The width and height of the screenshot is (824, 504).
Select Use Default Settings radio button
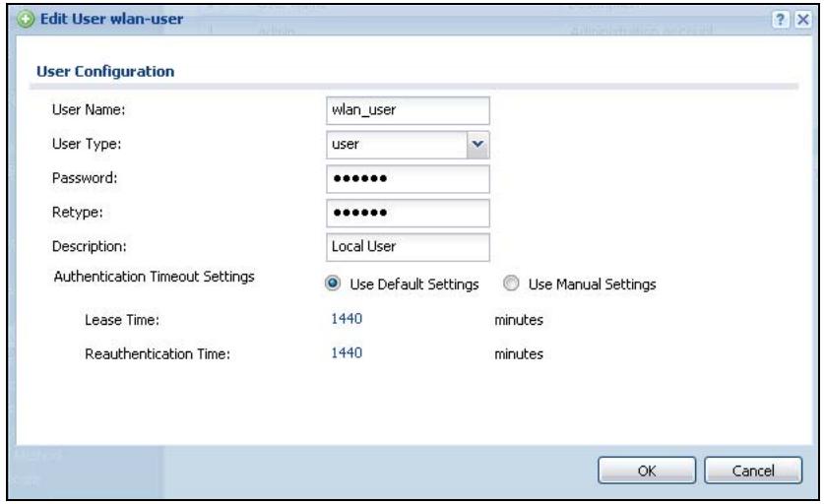pyautogui.click(x=333, y=283)
